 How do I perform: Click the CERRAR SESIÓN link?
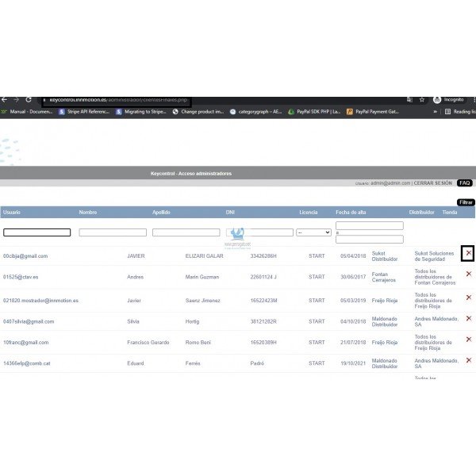(433, 183)
